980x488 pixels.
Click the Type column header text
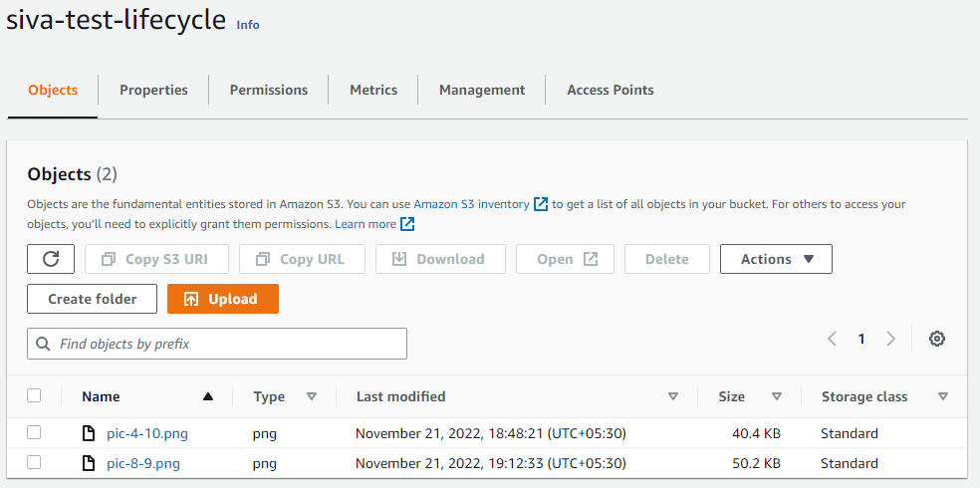(x=269, y=396)
